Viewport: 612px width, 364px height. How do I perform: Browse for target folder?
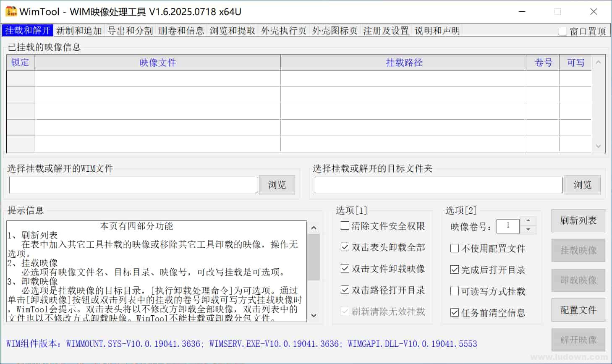582,185
